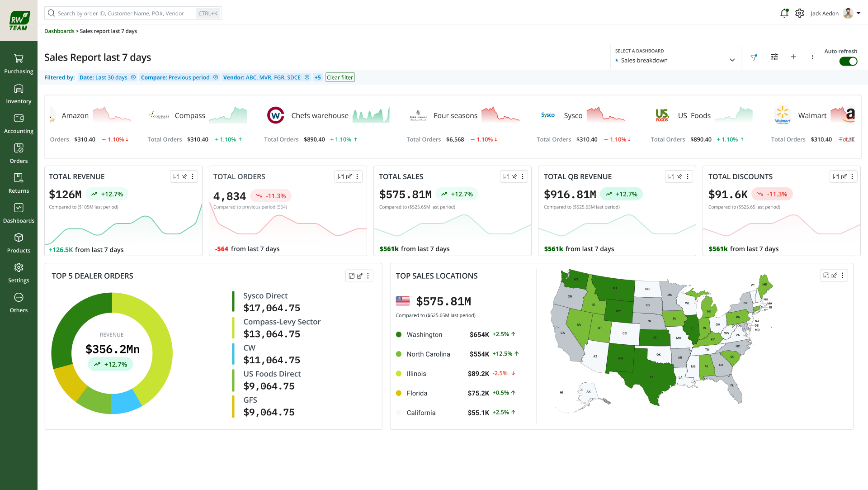
Task: Go to Orders in sidebar
Action: [x=19, y=153]
